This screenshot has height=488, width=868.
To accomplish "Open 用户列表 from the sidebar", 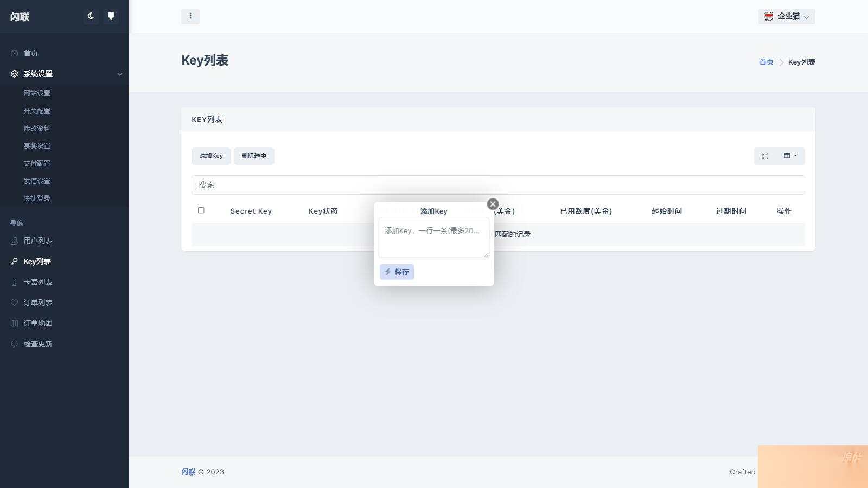I will [38, 241].
